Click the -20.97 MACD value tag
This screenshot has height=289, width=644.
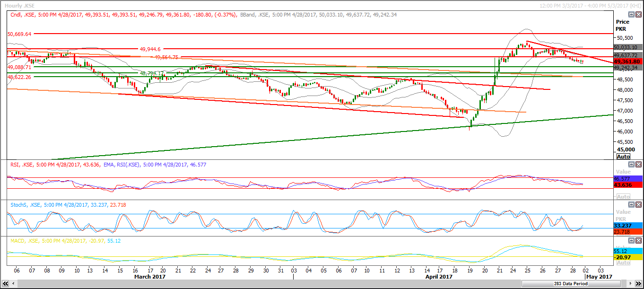628,257
